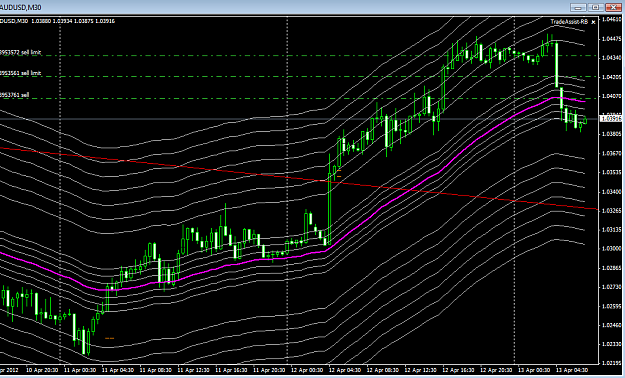
Task: Click the OHLC quote text 1.03880 1.03934
Action: tap(51, 21)
